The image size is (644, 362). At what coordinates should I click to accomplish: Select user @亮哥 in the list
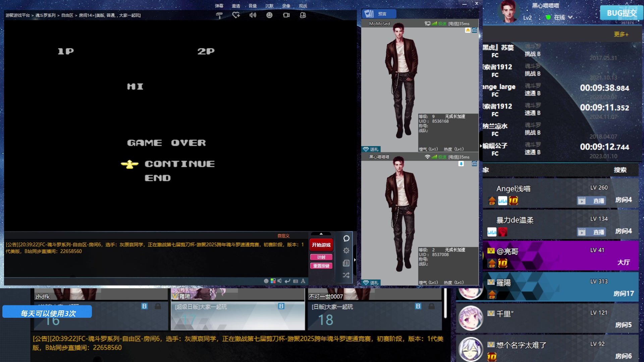click(560, 256)
